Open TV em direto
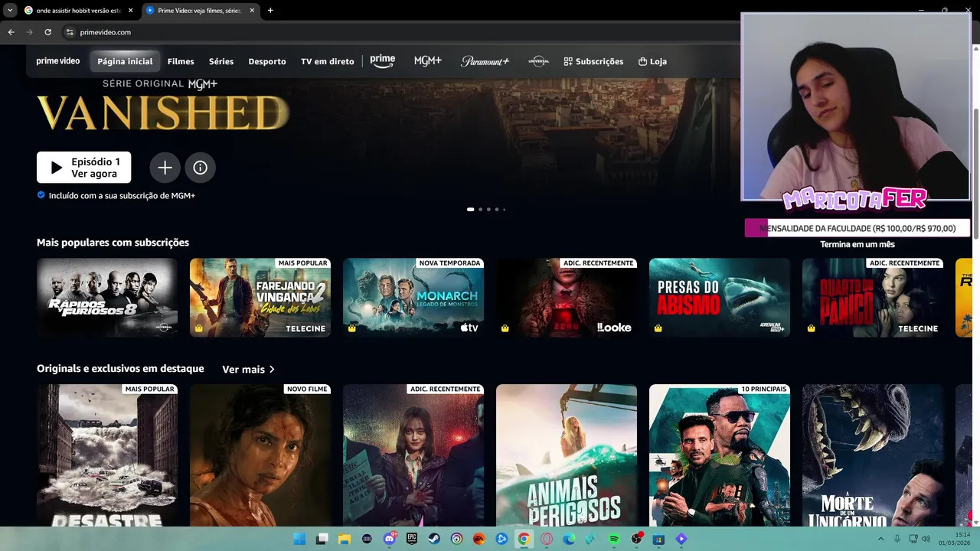This screenshot has width=980, height=551. (x=327, y=61)
